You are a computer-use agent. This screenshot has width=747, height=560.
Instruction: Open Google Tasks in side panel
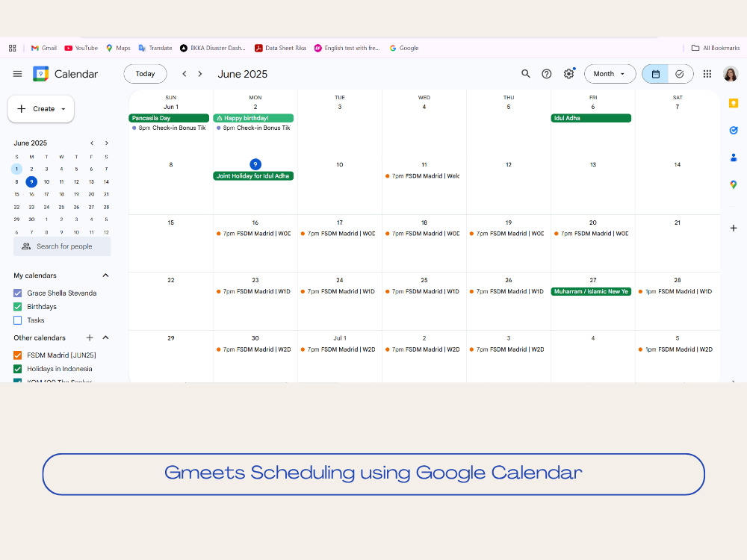coord(734,130)
